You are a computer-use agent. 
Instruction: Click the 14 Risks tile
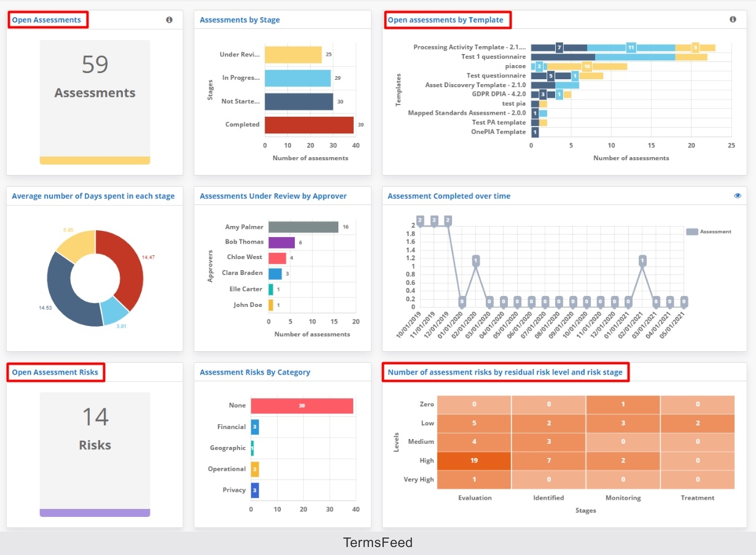click(x=95, y=454)
